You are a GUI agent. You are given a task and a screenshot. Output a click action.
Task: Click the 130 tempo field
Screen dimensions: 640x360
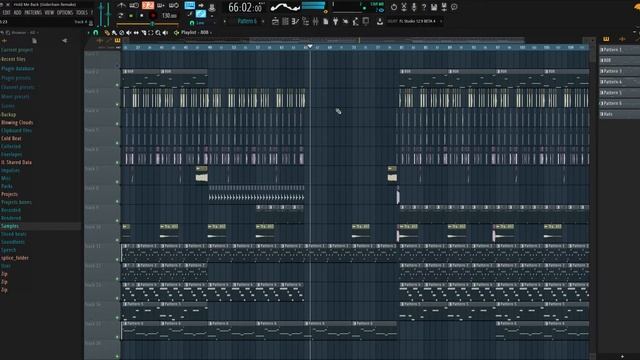coord(169,16)
